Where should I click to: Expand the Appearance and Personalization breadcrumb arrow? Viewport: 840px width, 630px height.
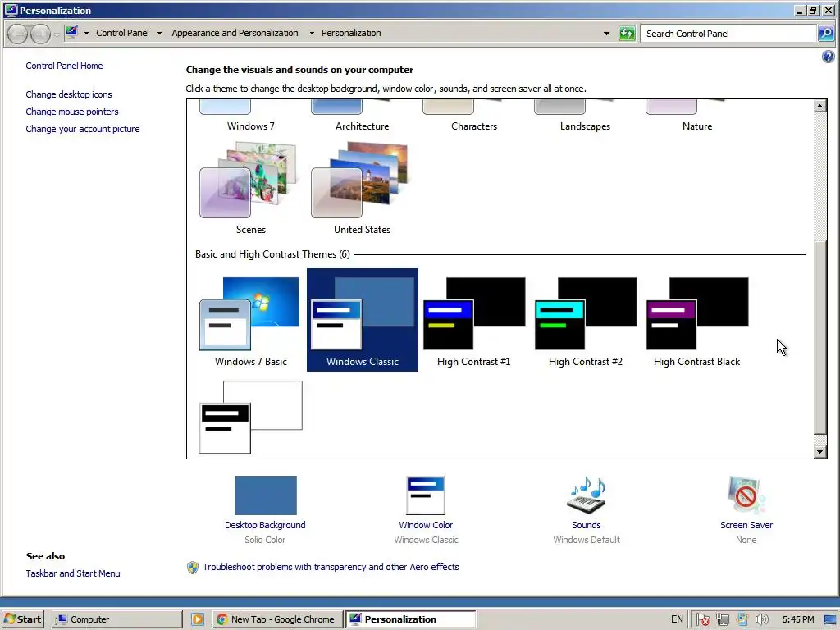point(311,33)
